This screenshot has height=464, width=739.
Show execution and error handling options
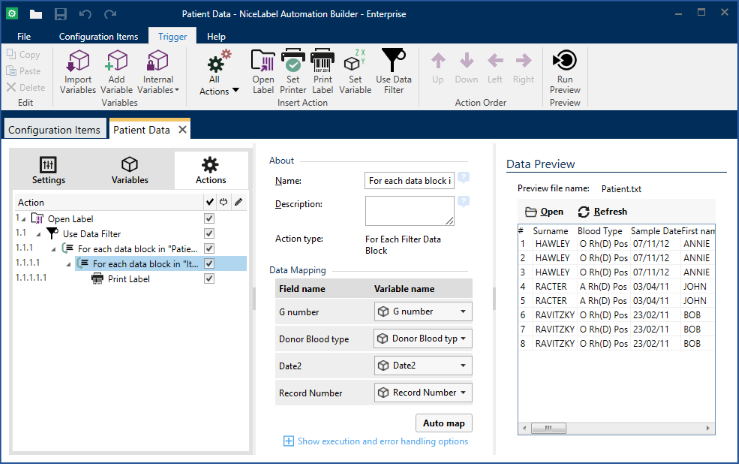coord(382,441)
